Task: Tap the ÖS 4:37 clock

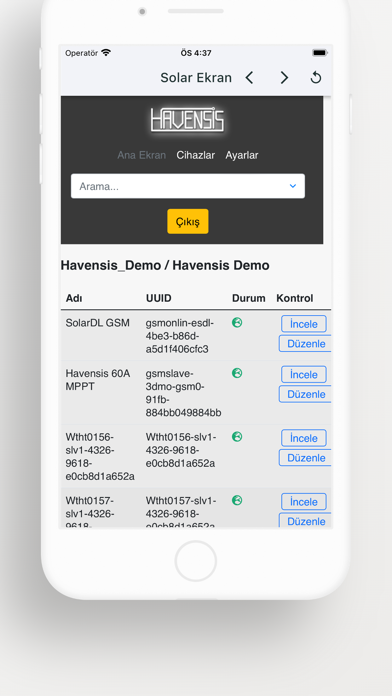Action: tap(196, 53)
